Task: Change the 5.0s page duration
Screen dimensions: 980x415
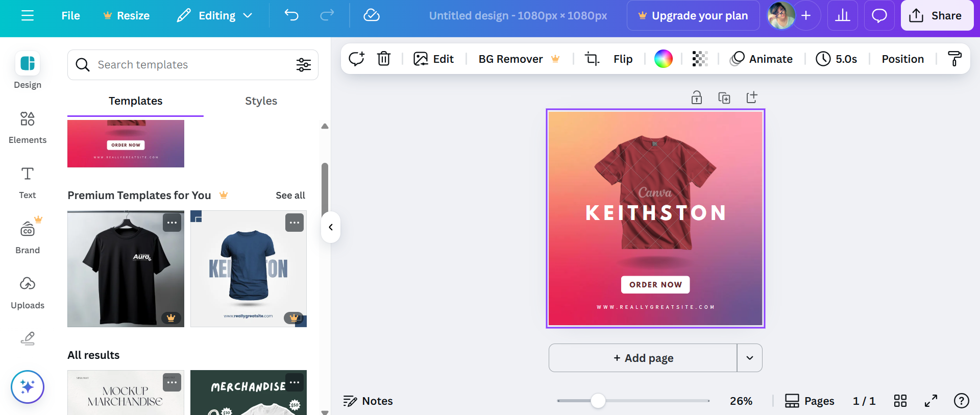Action: click(837, 59)
